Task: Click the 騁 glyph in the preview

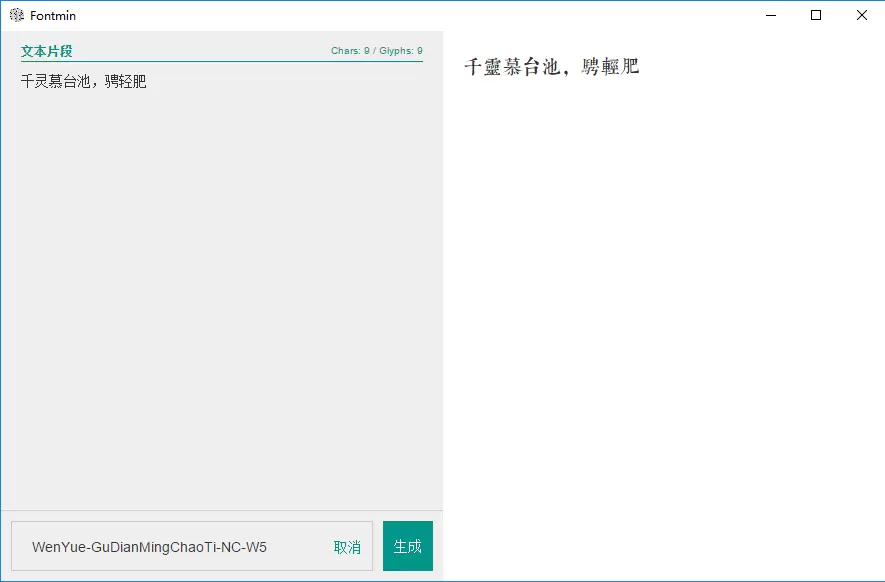Action: click(x=590, y=67)
